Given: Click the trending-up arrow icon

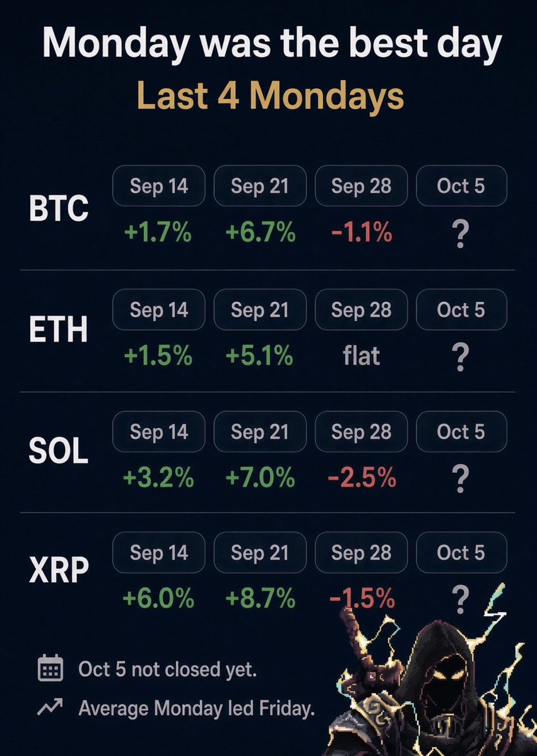Looking at the screenshot, I should [x=50, y=707].
